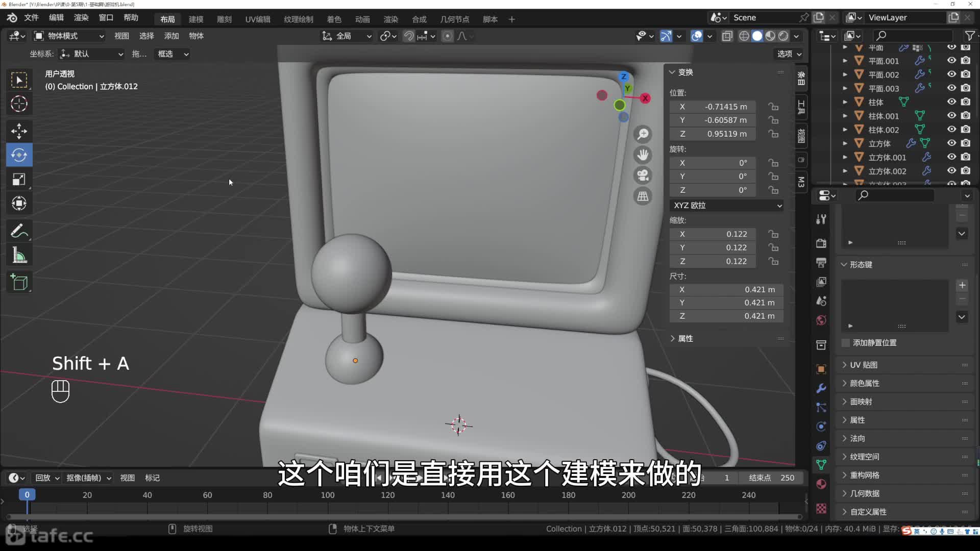
Task: Add a new shape key with plus
Action: 962,285
